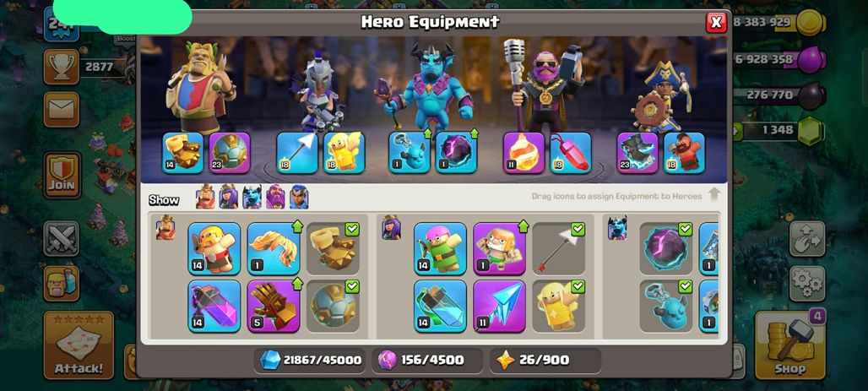Tap the Grand Warden's Fireball equipment slot

coord(524,152)
